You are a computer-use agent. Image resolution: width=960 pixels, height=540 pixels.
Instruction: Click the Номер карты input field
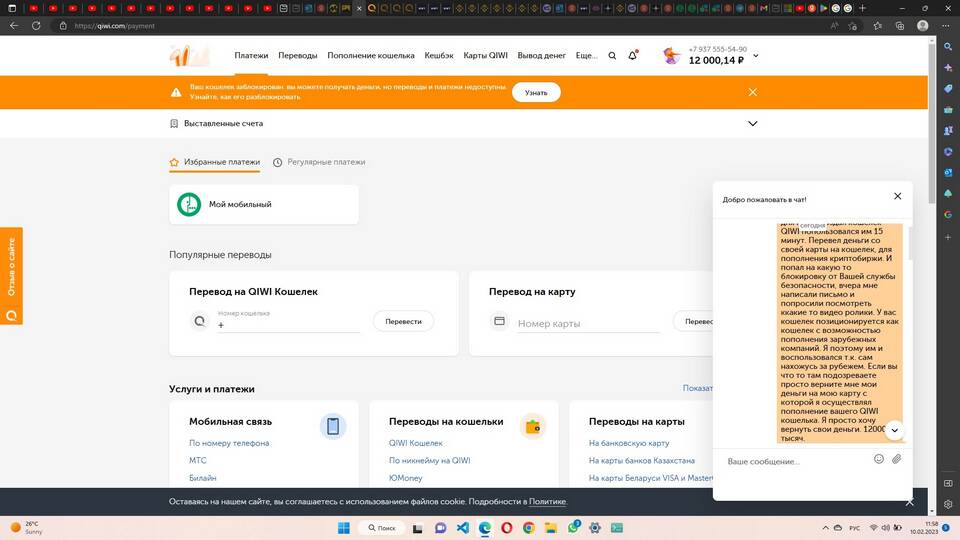pyautogui.click(x=588, y=323)
